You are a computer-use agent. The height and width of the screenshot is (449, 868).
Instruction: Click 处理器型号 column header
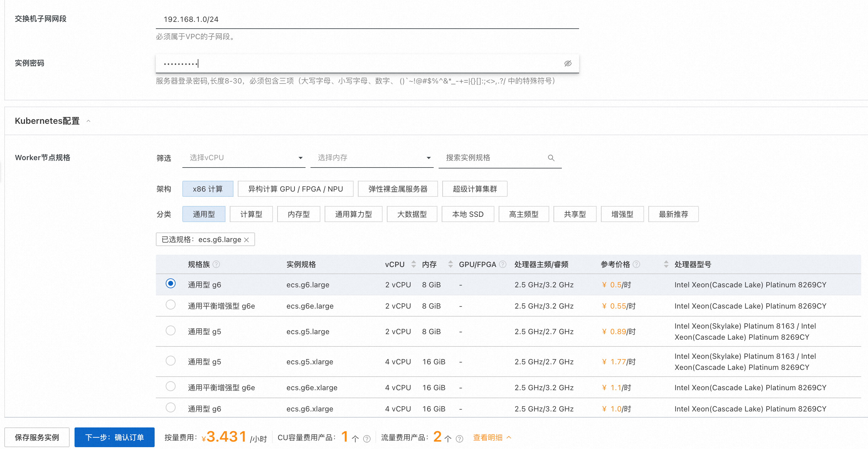693,265
